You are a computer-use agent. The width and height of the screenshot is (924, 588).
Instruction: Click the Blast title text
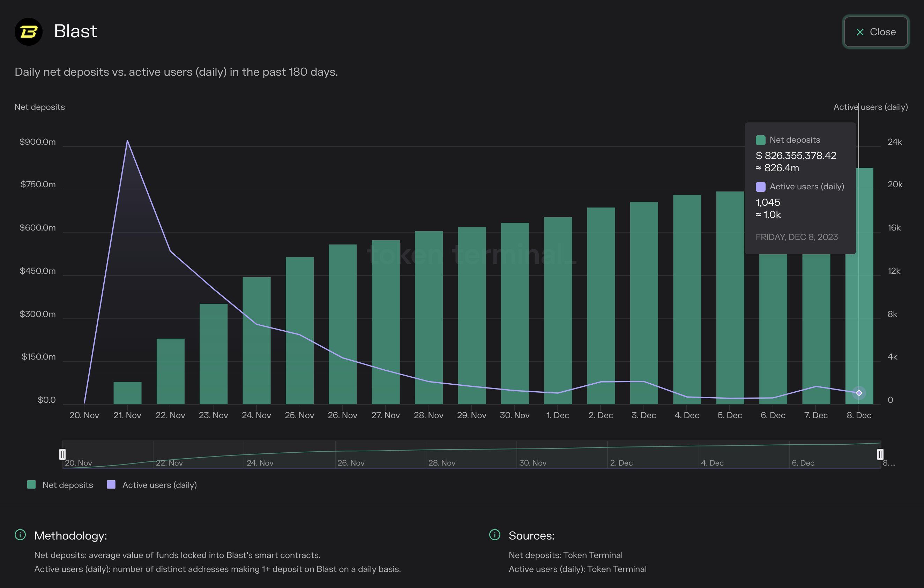75,31
